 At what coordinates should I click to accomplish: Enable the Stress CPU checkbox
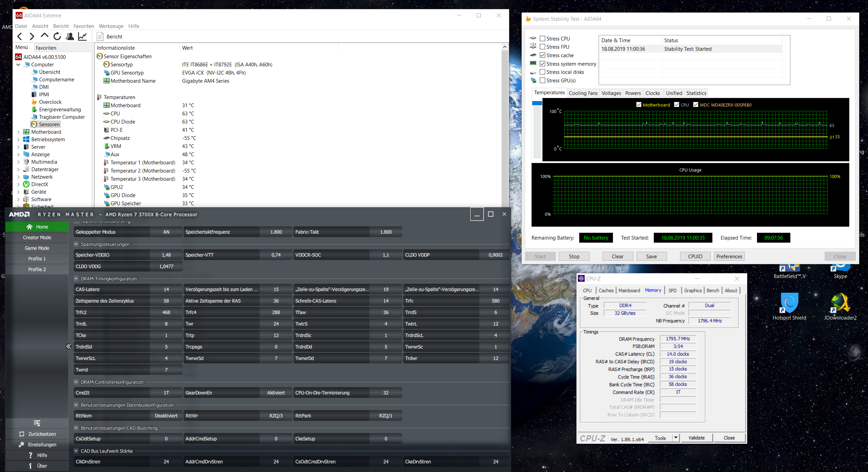point(542,39)
